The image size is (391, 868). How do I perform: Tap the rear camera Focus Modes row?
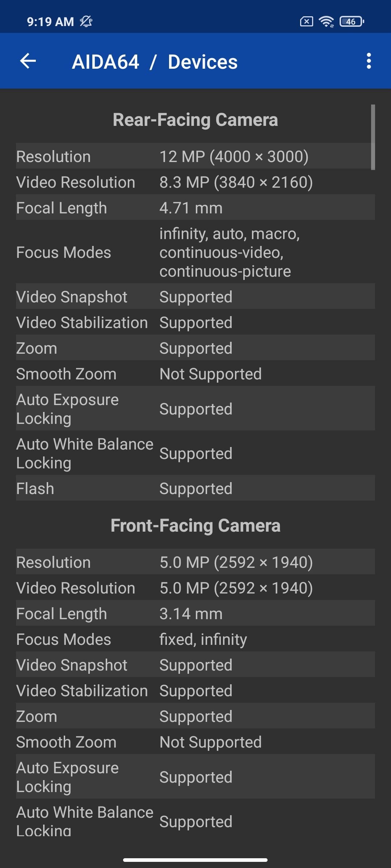[x=195, y=252]
